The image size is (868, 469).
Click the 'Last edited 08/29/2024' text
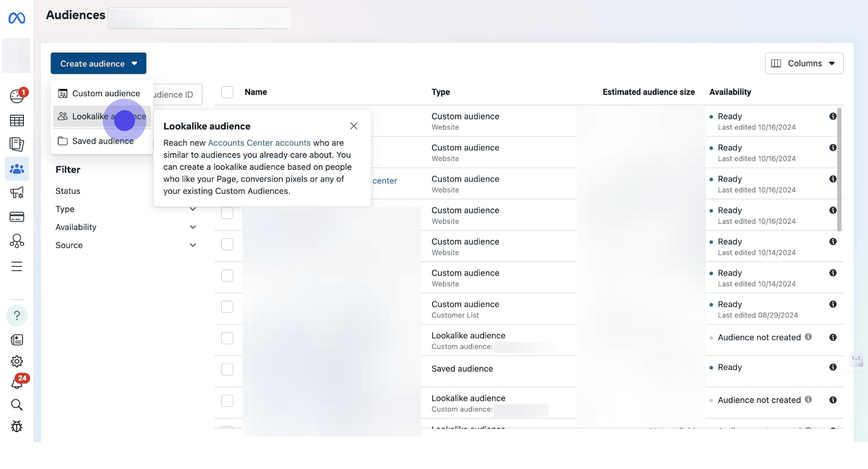[758, 315]
